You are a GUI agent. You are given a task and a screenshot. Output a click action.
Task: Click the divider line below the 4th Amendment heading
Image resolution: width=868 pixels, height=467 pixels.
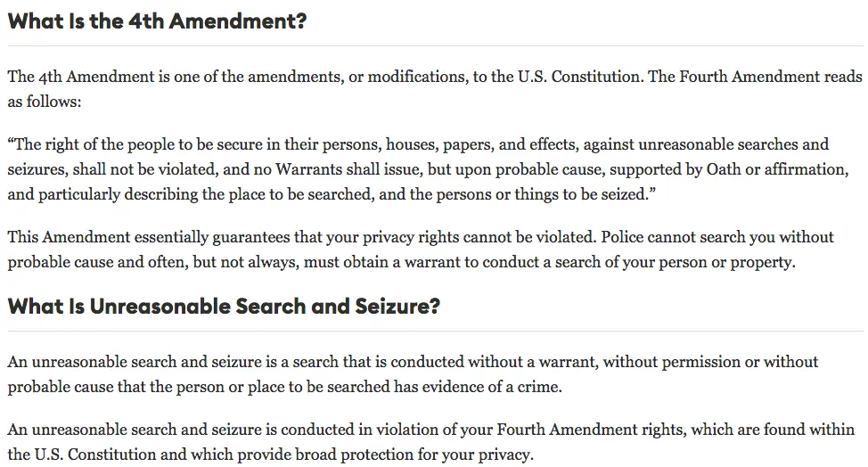(434, 46)
